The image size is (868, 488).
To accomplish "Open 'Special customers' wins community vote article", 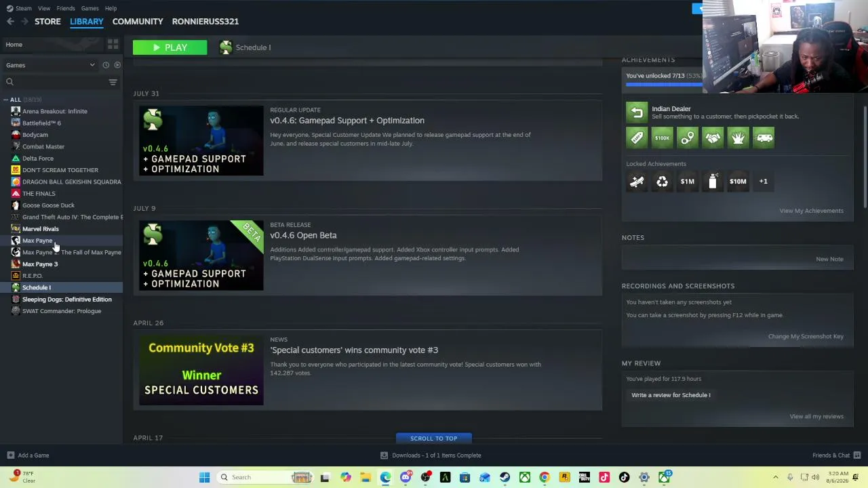I will [354, 350].
